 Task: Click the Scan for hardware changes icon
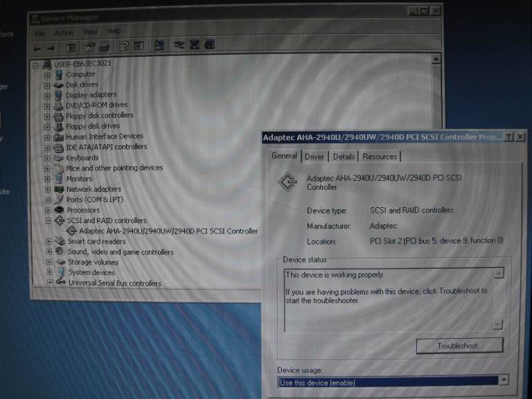[x=160, y=46]
